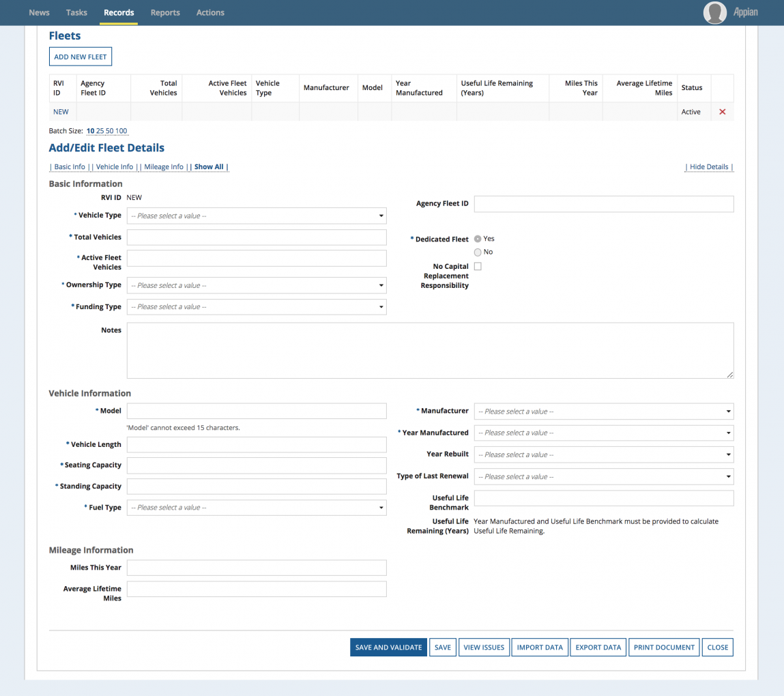This screenshot has width=784, height=696.
Task: Click the Hide Details link
Action: 709,167
